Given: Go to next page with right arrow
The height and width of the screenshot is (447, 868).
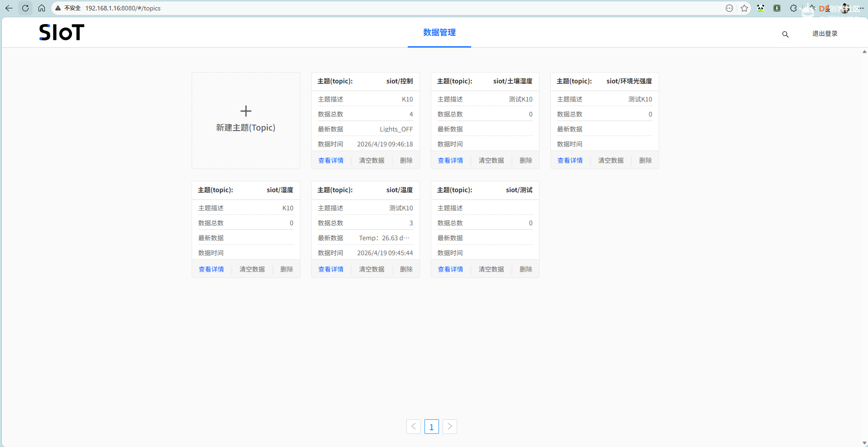Looking at the screenshot, I should pyautogui.click(x=449, y=427).
